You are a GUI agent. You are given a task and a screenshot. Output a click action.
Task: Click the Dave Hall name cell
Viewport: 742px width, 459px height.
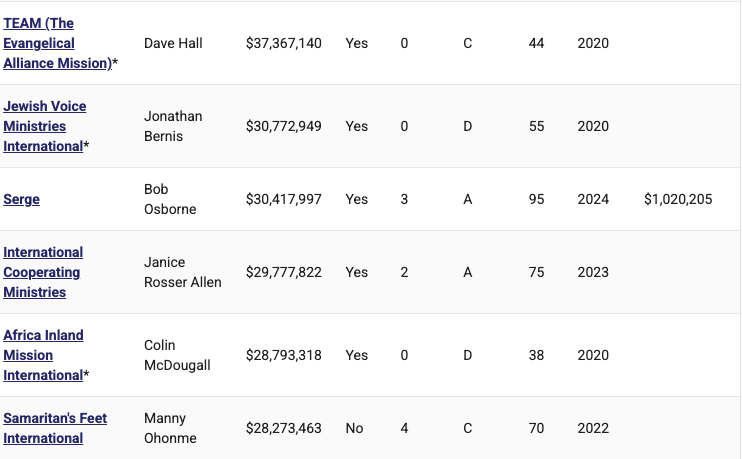pyautogui.click(x=173, y=43)
